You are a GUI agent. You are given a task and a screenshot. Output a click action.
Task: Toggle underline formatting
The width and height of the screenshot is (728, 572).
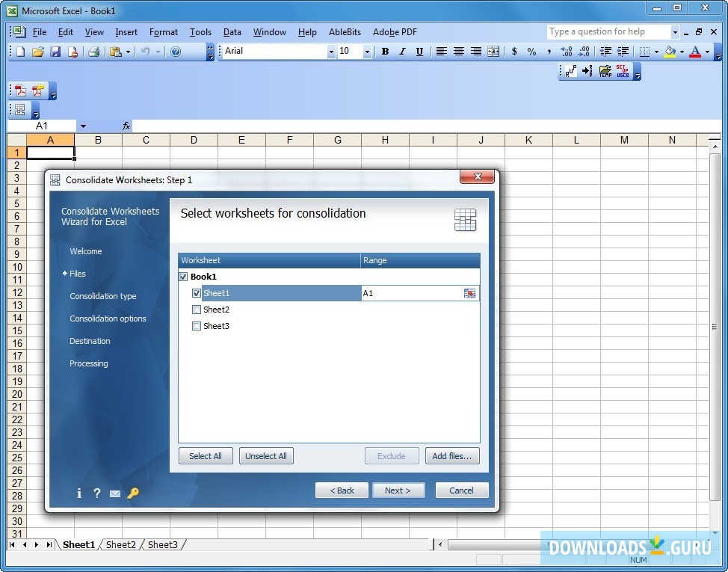coord(419,52)
